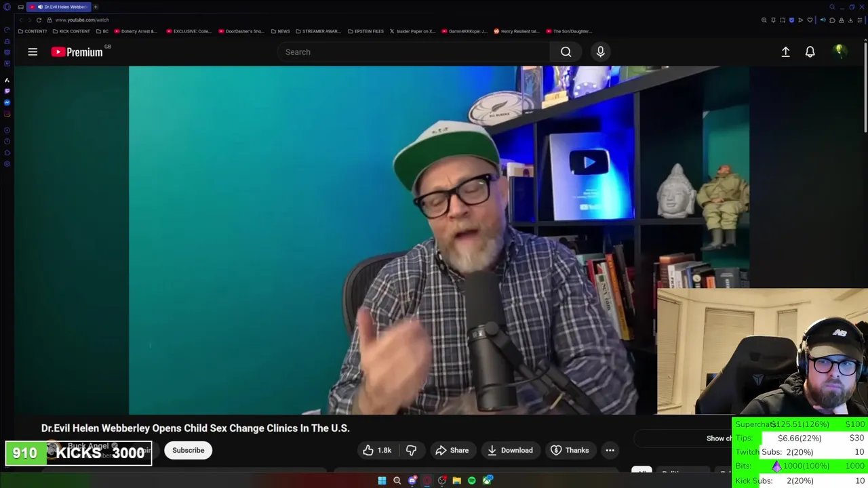Open the Gamin4KKKope bookmark

pos(465,31)
